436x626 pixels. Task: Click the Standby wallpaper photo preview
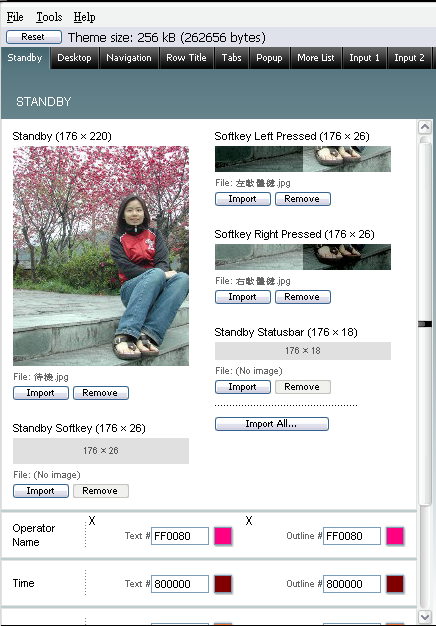pyautogui.click(x=101, y=256)
